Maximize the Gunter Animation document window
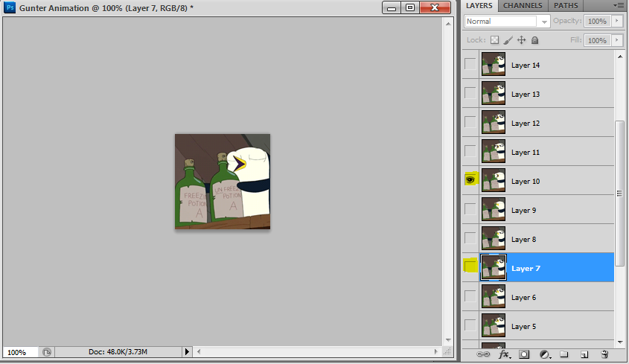 [410, 7]
